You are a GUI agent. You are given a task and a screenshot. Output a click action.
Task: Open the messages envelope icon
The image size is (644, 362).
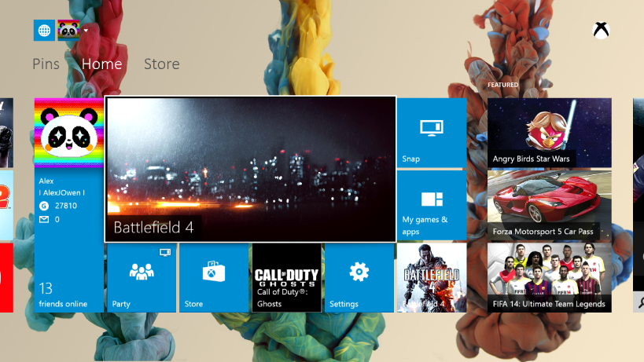44,219
